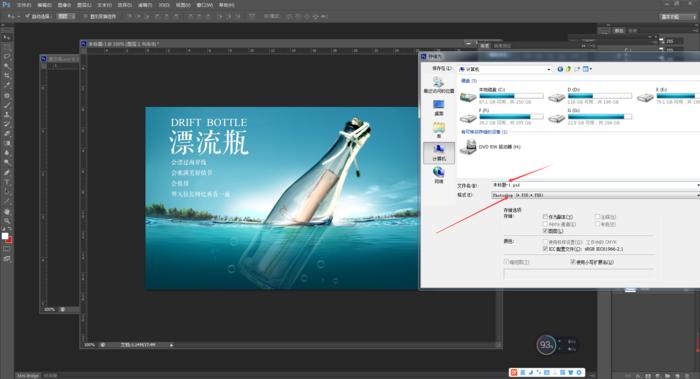700x379 pixels.
Task: Select the Eyedropper tool
Action: pos(7,85)
